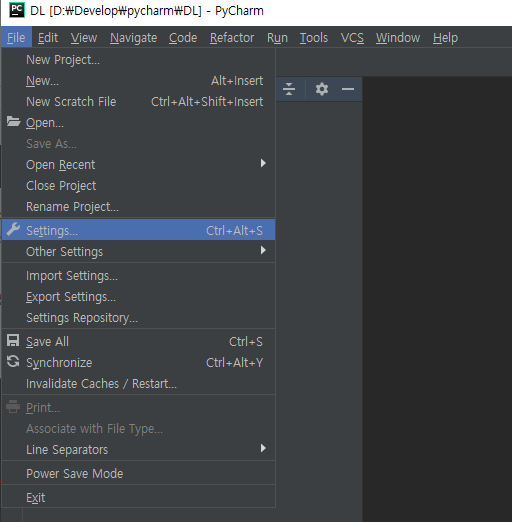The image size is (512, 522).
Task: Open the View menu
Action: 84,38
